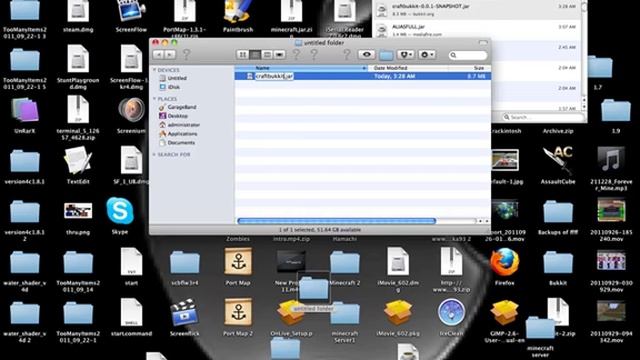
Task: Collapse the PLACES sidebar section
Action: (155, 99)
